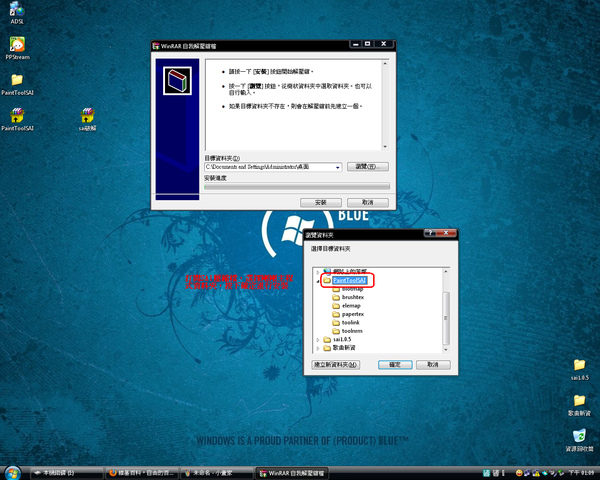Screen dimensions: 600x480
Task: Click the Windows Start orb
Action: [x=13, y=473]
